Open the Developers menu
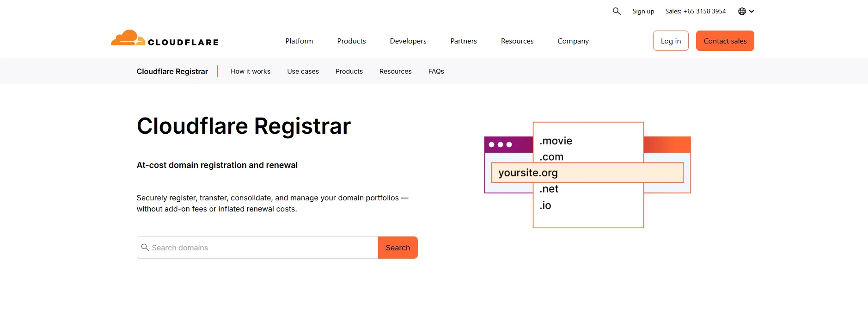This screenshot has height=329, width=868. click(x=408, y=41)
